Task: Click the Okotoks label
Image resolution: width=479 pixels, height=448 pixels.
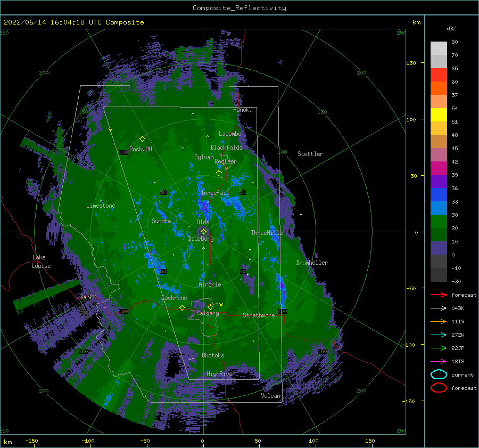Action: pos(213,355)
